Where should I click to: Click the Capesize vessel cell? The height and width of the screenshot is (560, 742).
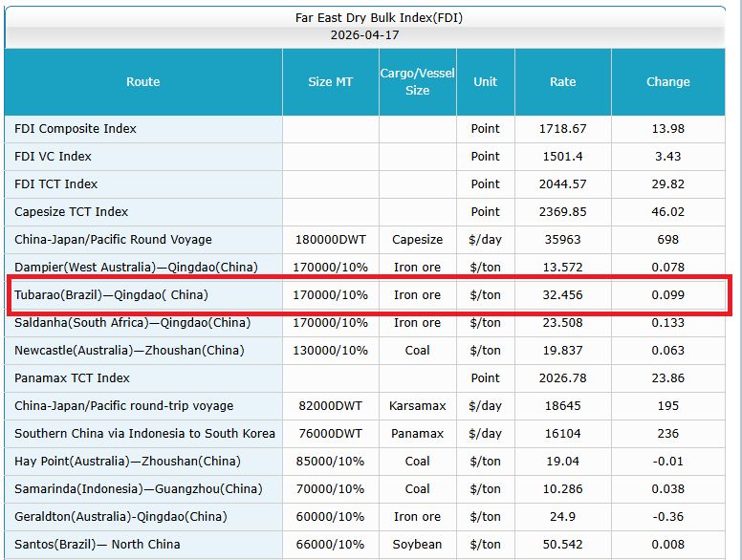tap(417, 239)
